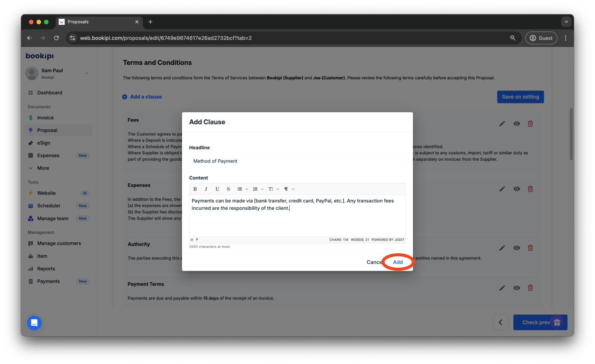The height and width of the screenshot is (364, 595).
Task: Open Manage customers in the sidebar
Action: pos(58,243)
